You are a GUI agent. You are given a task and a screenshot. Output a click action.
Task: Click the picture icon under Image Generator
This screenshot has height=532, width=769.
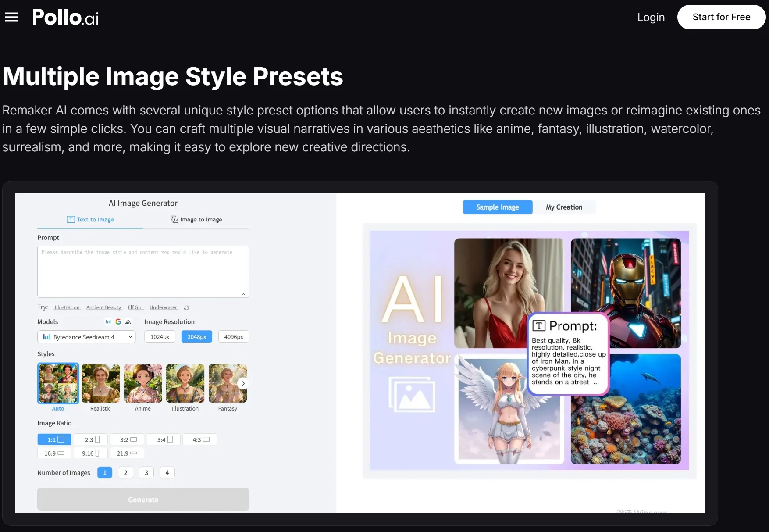pyautogui.click(x=412, y=394)
